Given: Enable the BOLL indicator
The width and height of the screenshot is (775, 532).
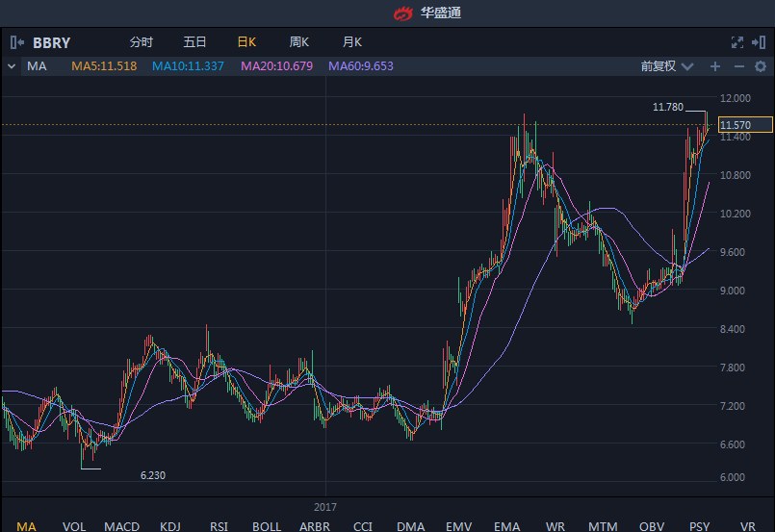Looking at the screenshot, I should 267,525.
